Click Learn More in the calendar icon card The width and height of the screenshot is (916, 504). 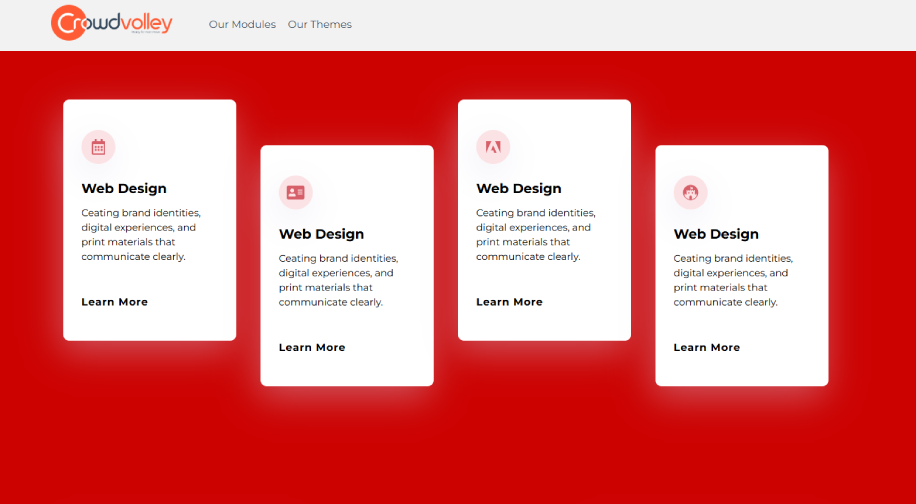coord(114,302)
